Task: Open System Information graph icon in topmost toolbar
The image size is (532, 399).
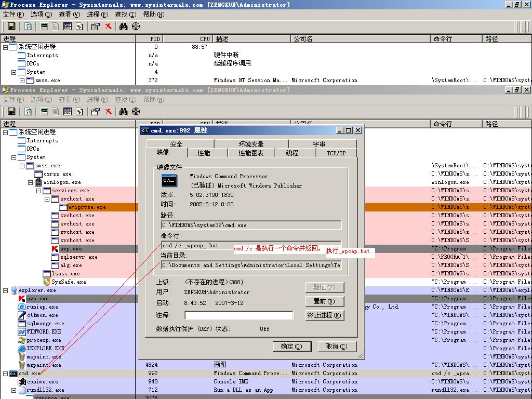Action: [x=44, y=26]
